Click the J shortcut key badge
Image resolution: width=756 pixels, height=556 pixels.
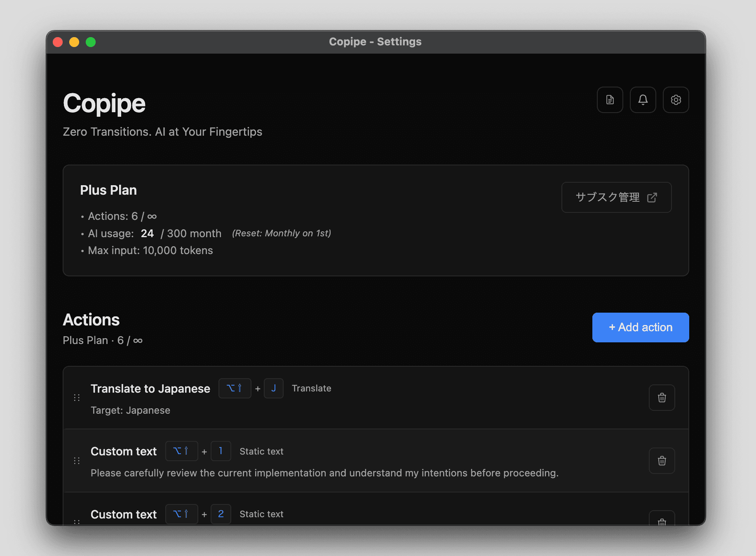274,388
